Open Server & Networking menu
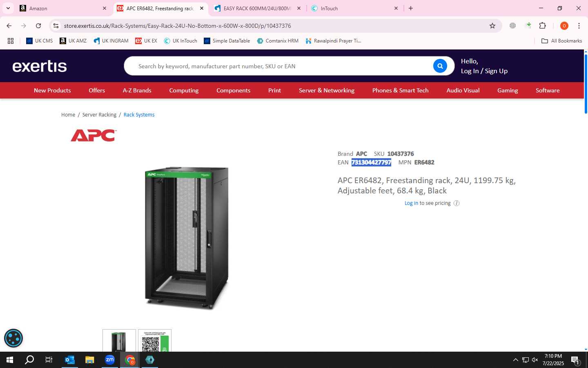The image size is (588, 368). click(327, 90)
